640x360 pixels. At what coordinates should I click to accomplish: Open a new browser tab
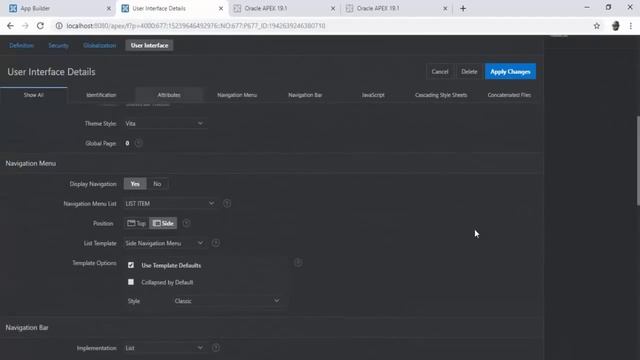click(x=463, y=8)
